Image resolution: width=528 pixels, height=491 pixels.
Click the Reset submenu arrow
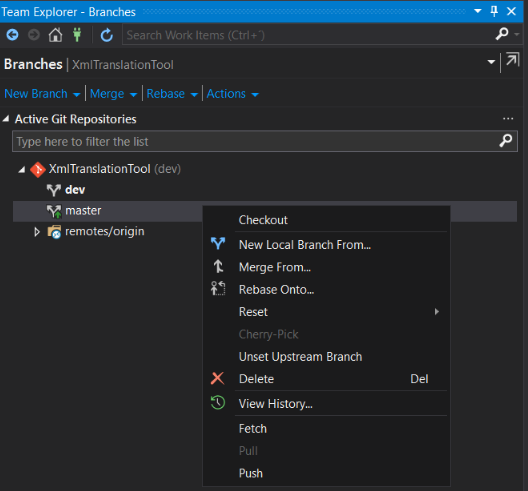437,312
